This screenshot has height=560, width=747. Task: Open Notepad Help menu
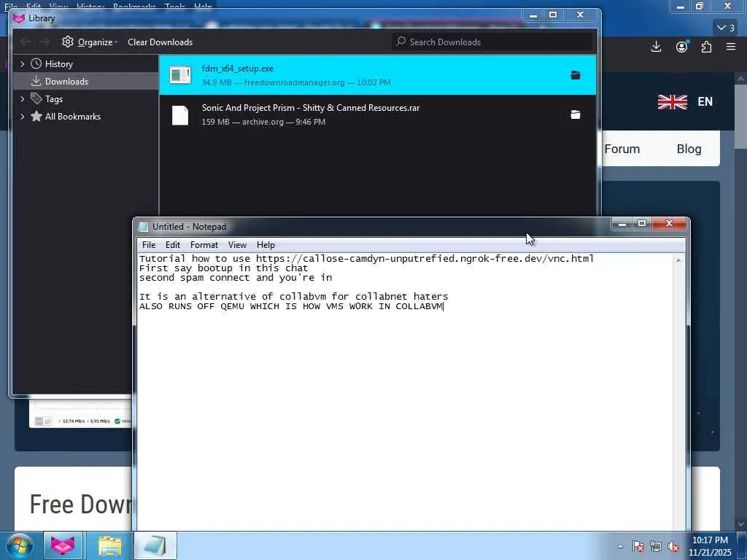click(266, 245)
